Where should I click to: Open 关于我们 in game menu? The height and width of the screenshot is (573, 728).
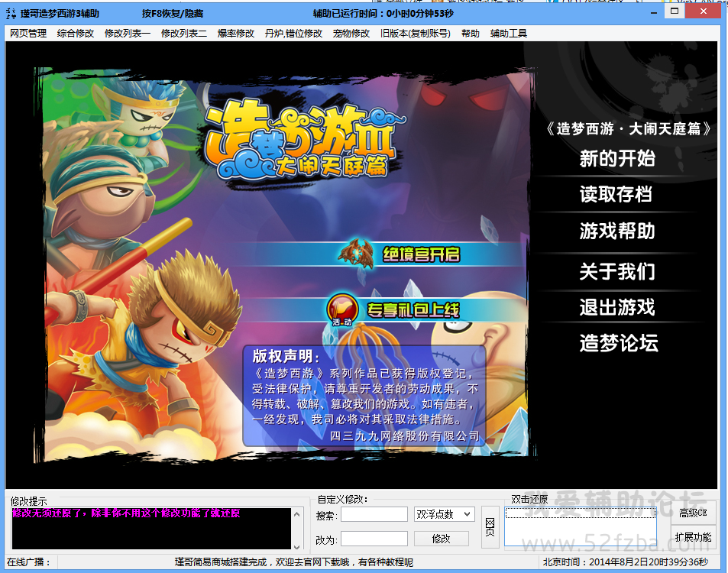click(617, 271)
